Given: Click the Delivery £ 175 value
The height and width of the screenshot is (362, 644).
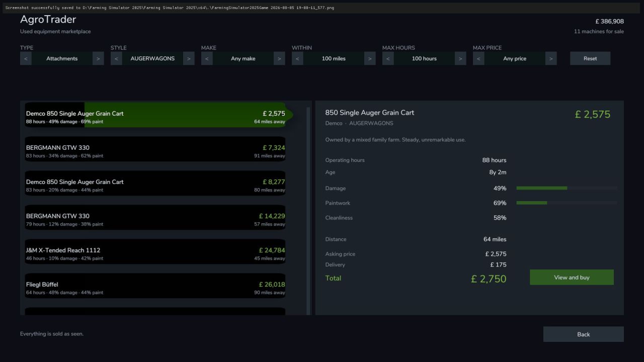Looking at the screenshot, I should click(498, 265).
